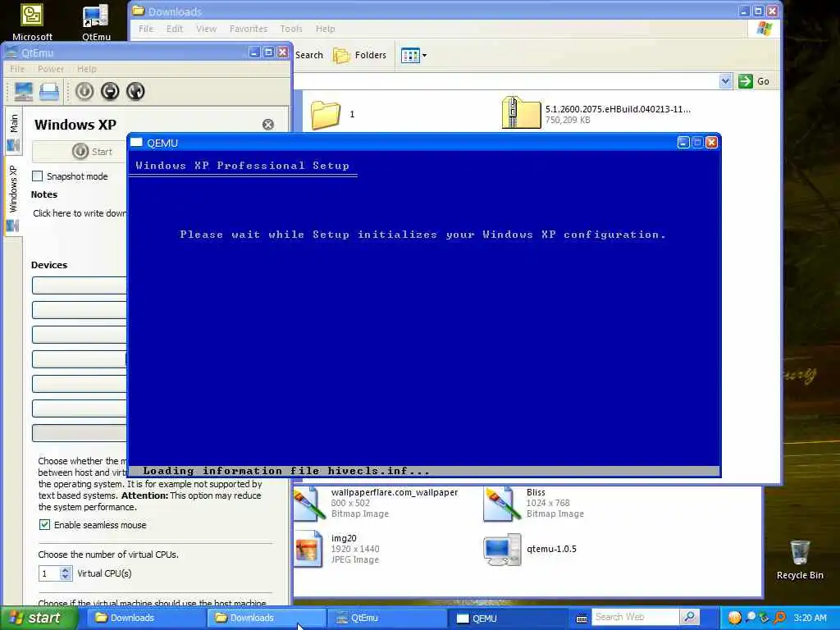The image size is (840, 630).
Task: Click the keyboard icon in taskbar
Action: click(582, 619)
